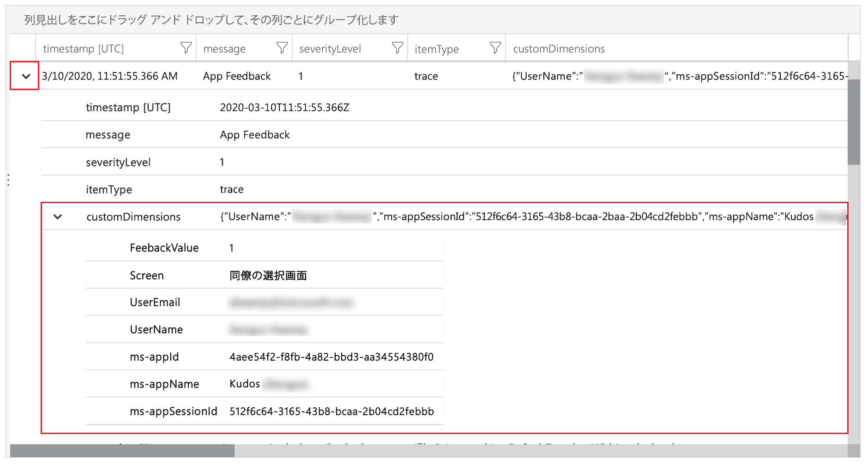Collapse the customDimensions detail section
The width and height of the screenshot is (868, 465).
pos(58,217)
